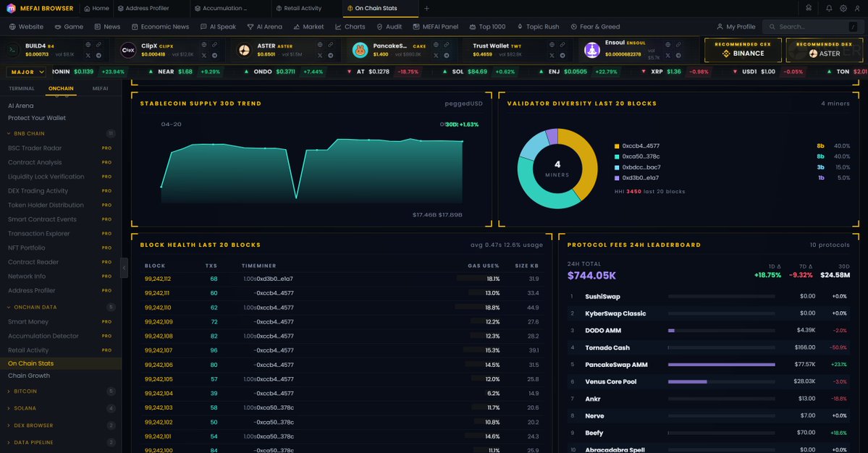Click the HHI 3450 value
Image resolution: width=868 pixels, height=453 pixels.
(634, 191)
